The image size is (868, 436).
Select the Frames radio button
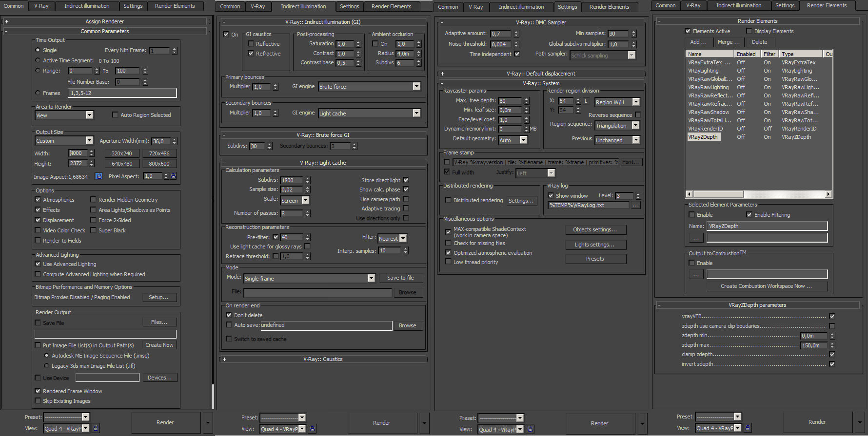tap(38, 93)
